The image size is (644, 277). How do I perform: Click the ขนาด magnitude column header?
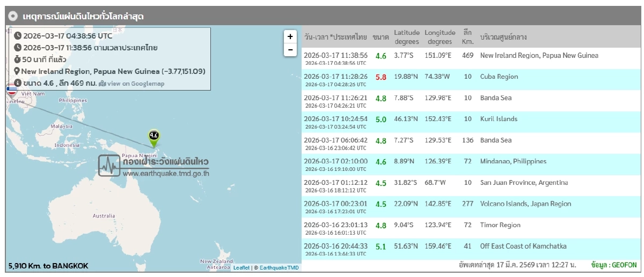[380, 37]
